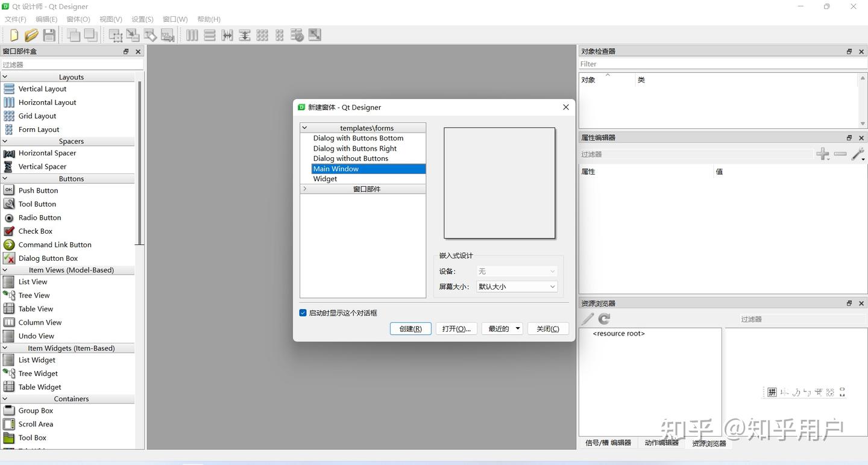
Task: Open the 屏幕大小 dropdown in 嵌入式设计
Action: pos(516,286)
